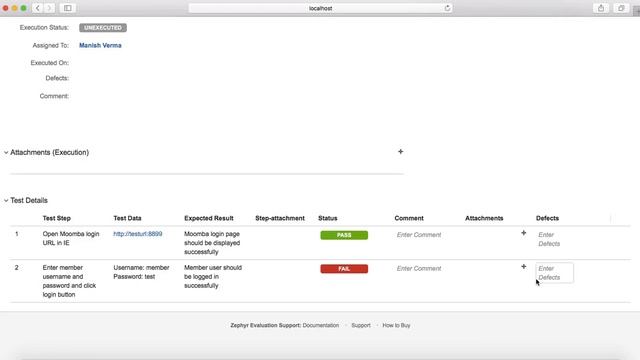Click Comment column header

tap(409, 218)
